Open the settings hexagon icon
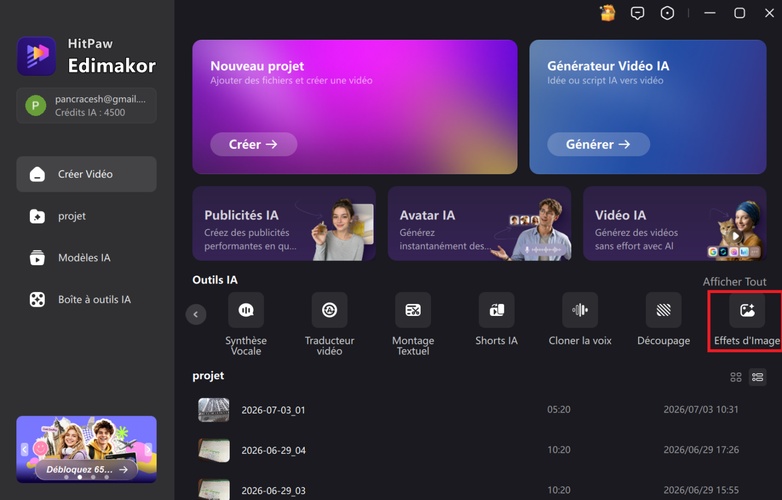782x500 pixels. (667, 13)
